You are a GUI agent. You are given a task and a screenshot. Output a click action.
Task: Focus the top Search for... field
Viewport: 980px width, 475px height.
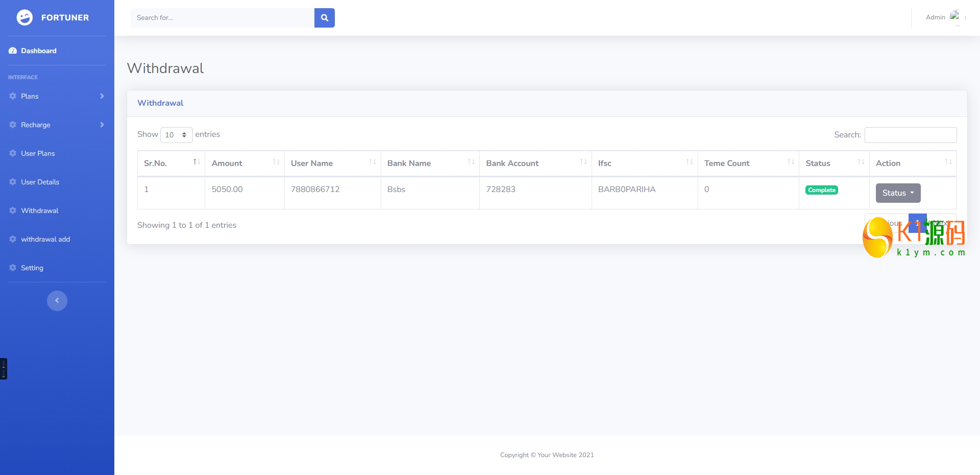coord(223,18)
